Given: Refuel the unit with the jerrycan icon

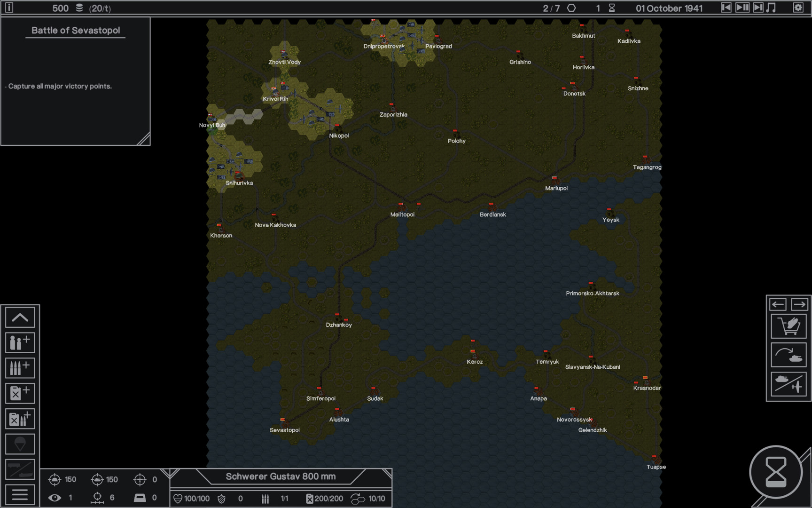Looking at the screenshot, I should [x=20, y=393].
